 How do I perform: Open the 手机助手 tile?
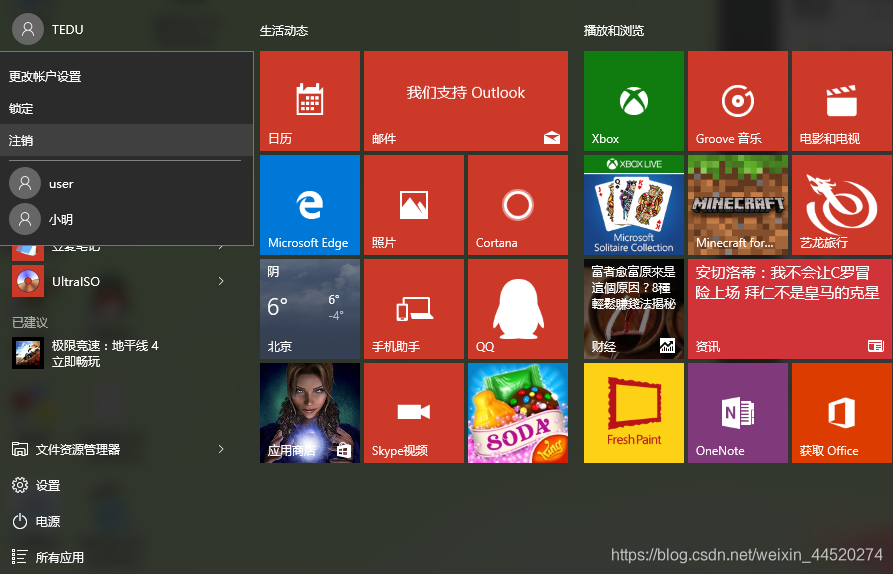click(x=413, y=309)
